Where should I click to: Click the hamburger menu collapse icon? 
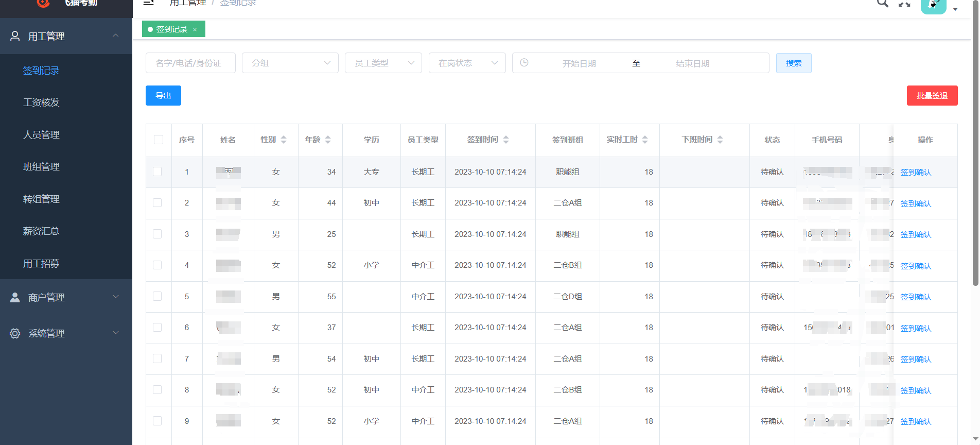(148, 3)
